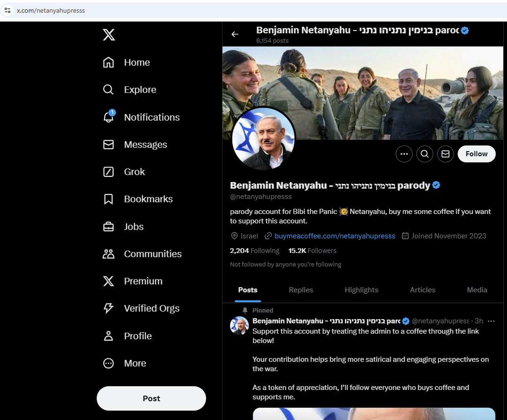
Task: Open the buymeacoffee.com profile link
Action: 334,236
